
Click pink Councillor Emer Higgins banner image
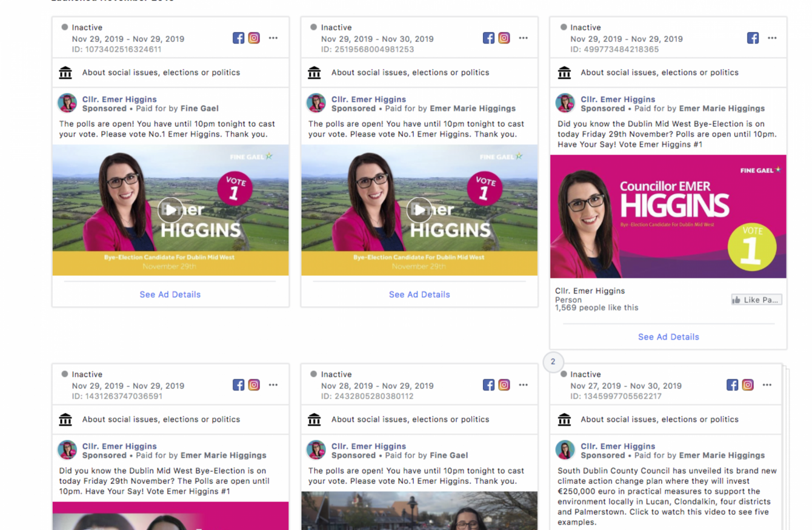point(668,216)
